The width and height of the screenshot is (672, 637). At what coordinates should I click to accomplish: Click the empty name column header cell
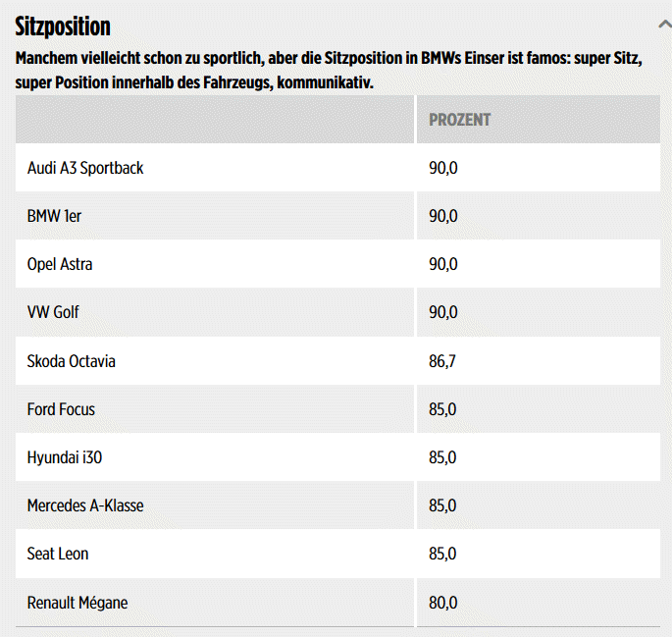(214, 120)
